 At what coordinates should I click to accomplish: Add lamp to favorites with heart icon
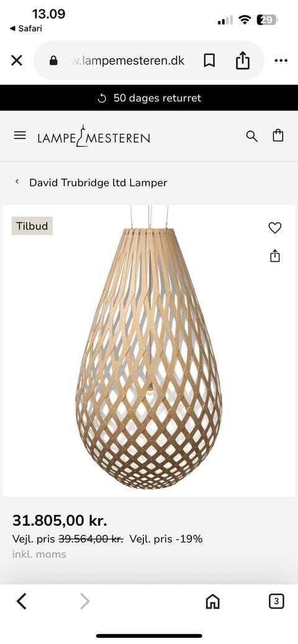point(275,227)
